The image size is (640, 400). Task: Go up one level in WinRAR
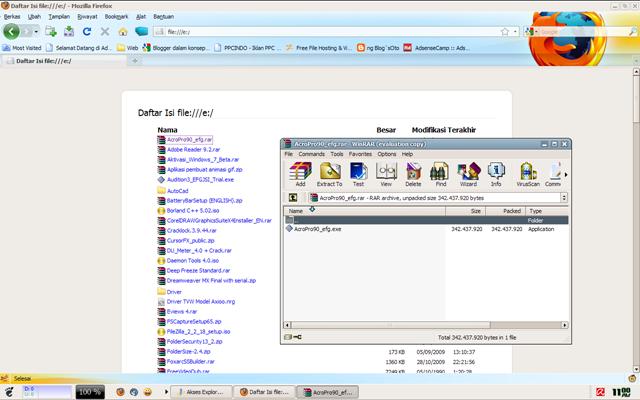coord(293,198)
